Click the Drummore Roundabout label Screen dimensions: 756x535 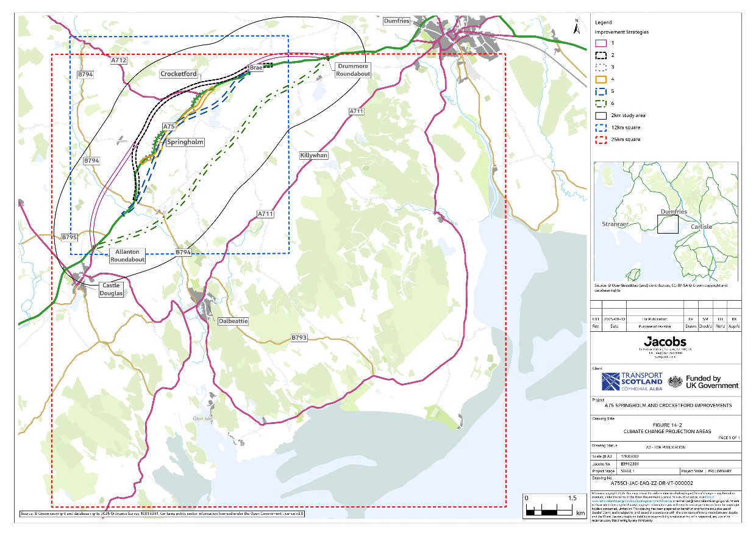(354, 69)
